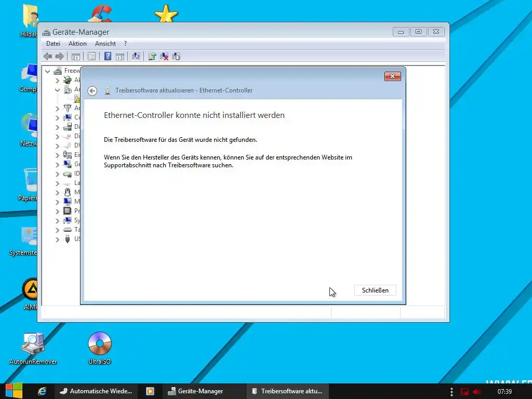Click the update driver software toolbar icon
Image resolution: width=532 pixels, height=399 pixels.
pyautogui.click(x=152, y=56)
